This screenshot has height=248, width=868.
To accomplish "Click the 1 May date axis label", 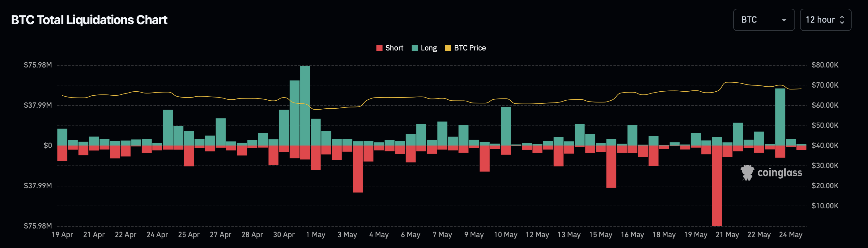I will coord(315,234).
